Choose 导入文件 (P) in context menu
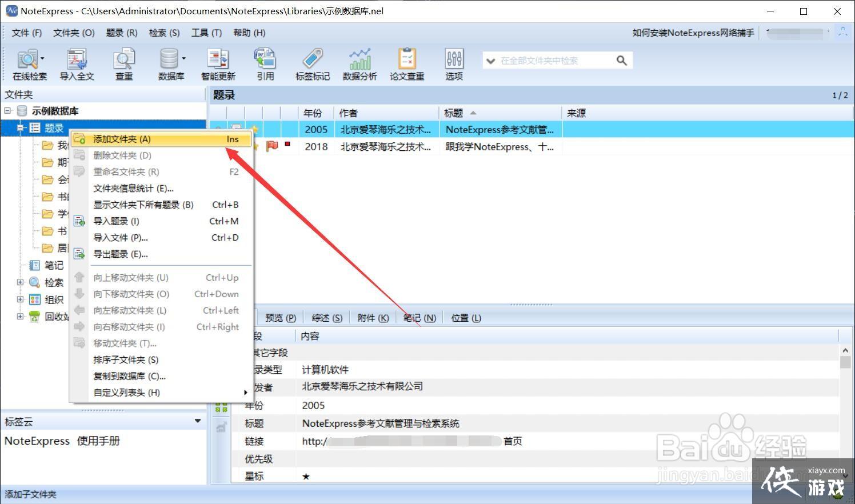This screenshot has height=504, width=855. tap(162, 238)
